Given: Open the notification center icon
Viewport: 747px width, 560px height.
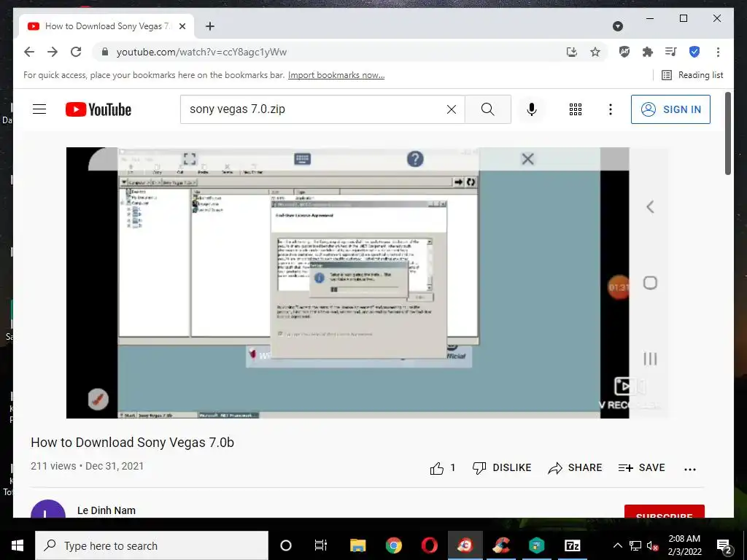Looking at the screenshot, I should point(724,546).
